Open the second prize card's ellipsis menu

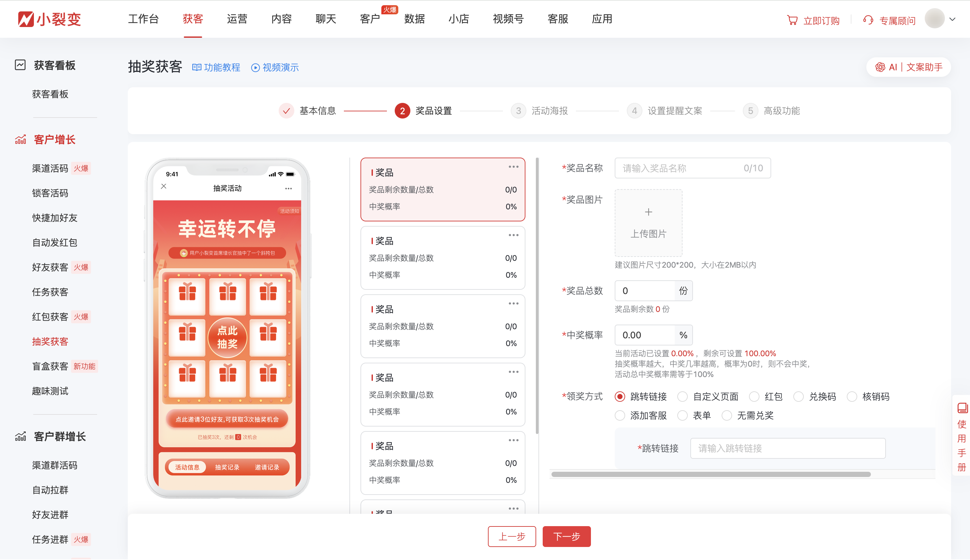click(514, 235)
